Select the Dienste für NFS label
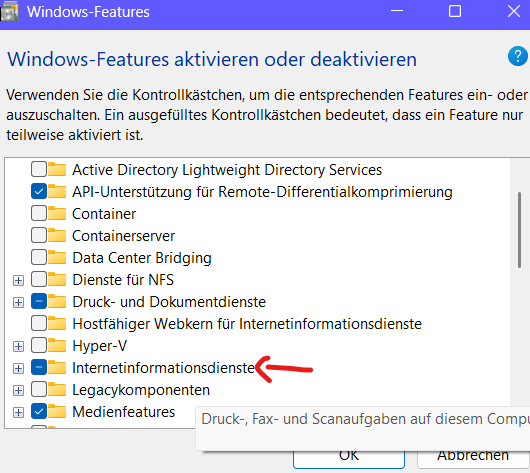 pyautogui.click(x=123, y=280)
